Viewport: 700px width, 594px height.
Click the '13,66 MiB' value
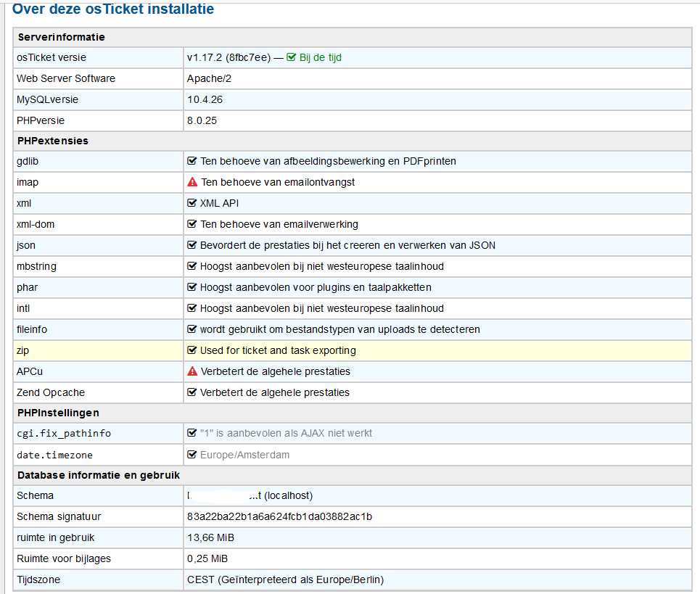[x=210, y=537]
